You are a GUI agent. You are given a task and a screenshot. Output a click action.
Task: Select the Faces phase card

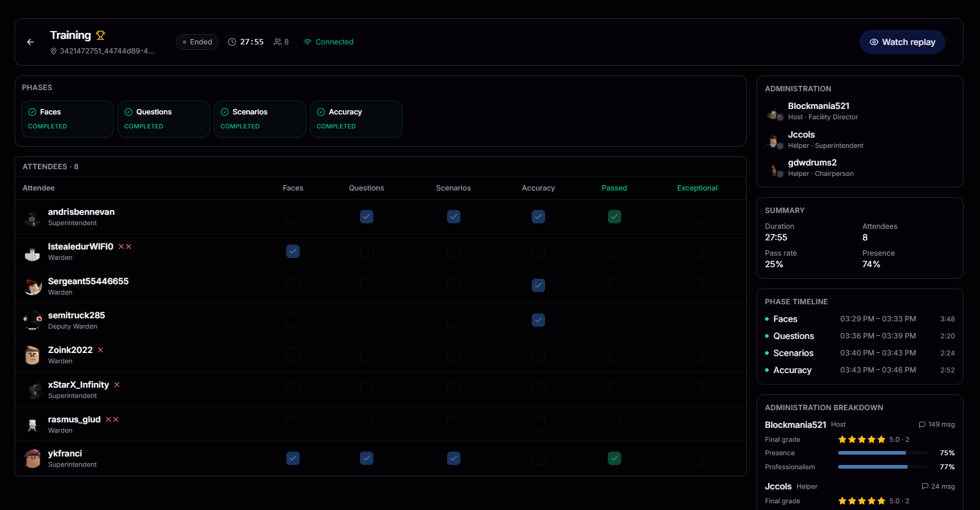[x=68, y=119]
